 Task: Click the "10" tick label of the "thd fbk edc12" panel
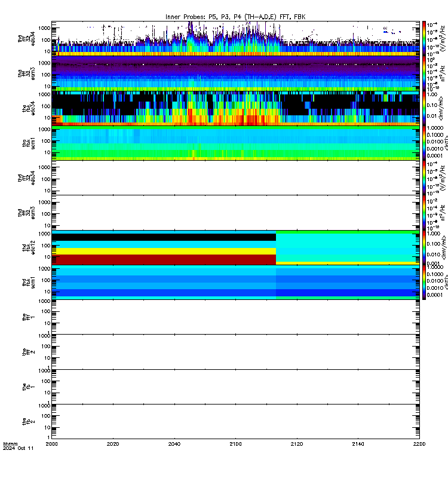coord(47,257)
